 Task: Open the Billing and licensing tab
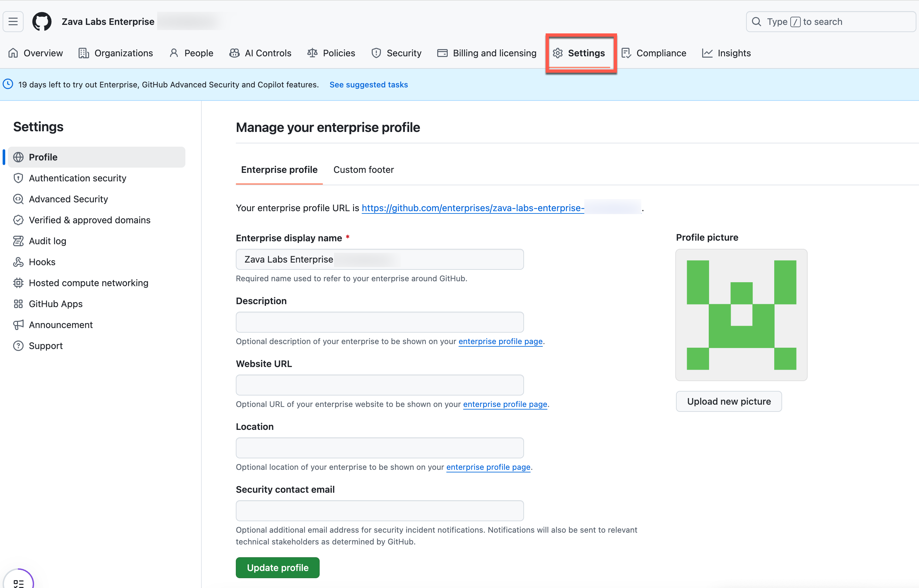coord(487,53)
